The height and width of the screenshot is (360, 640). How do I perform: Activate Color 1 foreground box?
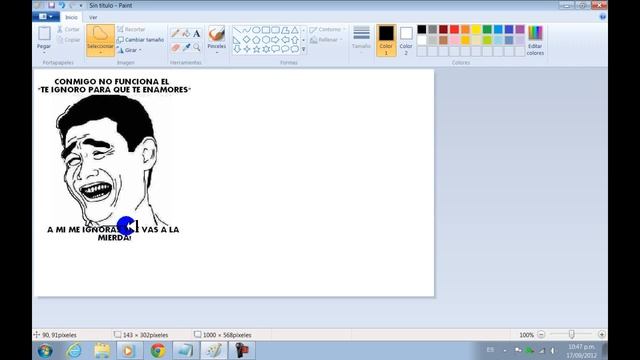click(x=386, y=40)
